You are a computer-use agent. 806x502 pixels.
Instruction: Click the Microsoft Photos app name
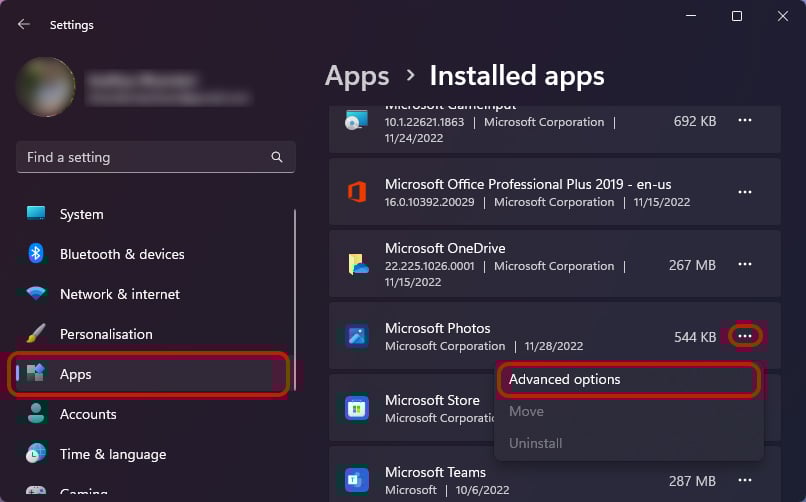click(x=437, y=328)
